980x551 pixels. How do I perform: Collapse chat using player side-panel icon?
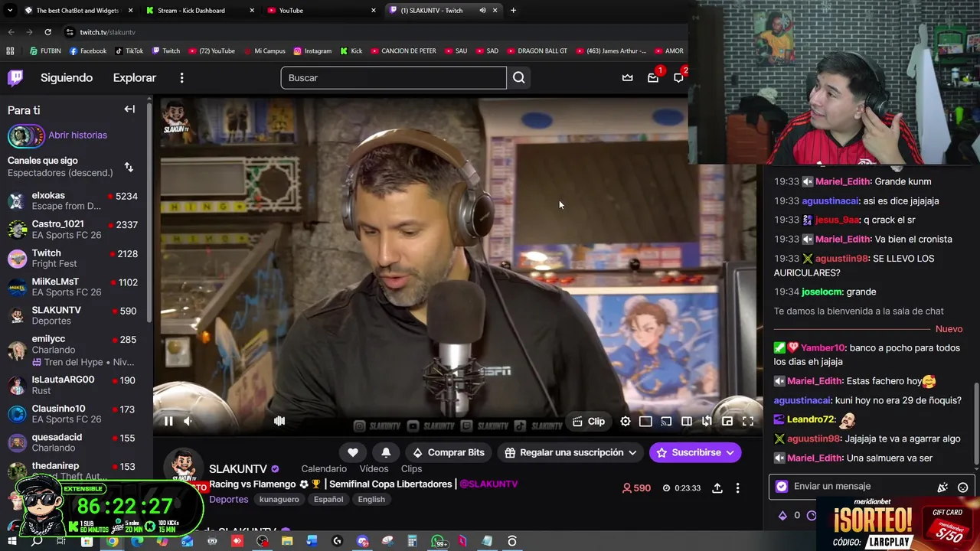tap(687, 421)
